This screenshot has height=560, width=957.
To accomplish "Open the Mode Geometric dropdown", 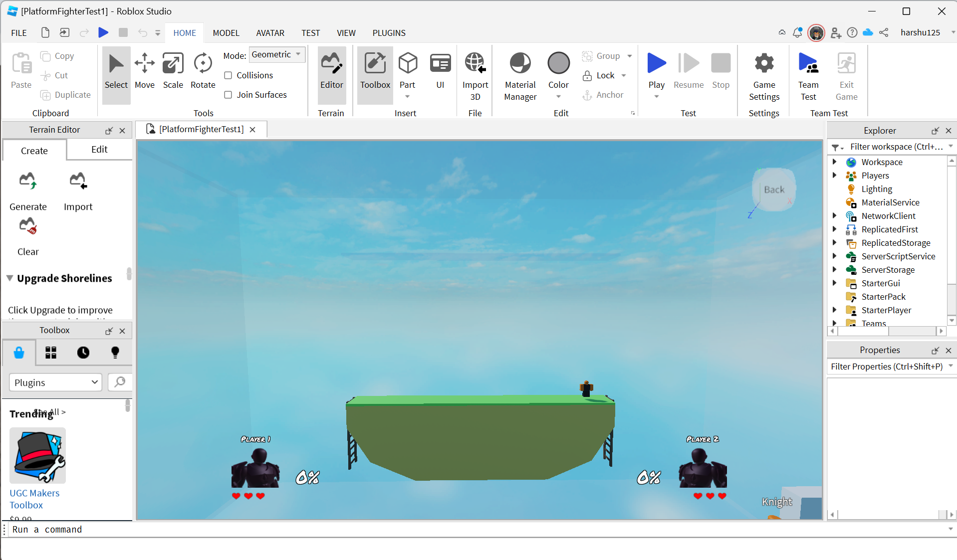I will [276, 54].
